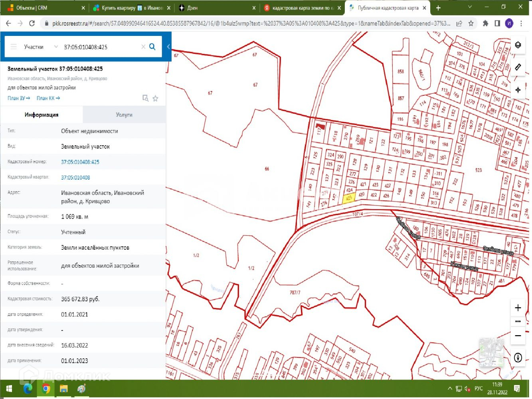The image size is (532, 399).
Task: Open Chrome from the Windows taskbar
Action: tap(46, 389)
